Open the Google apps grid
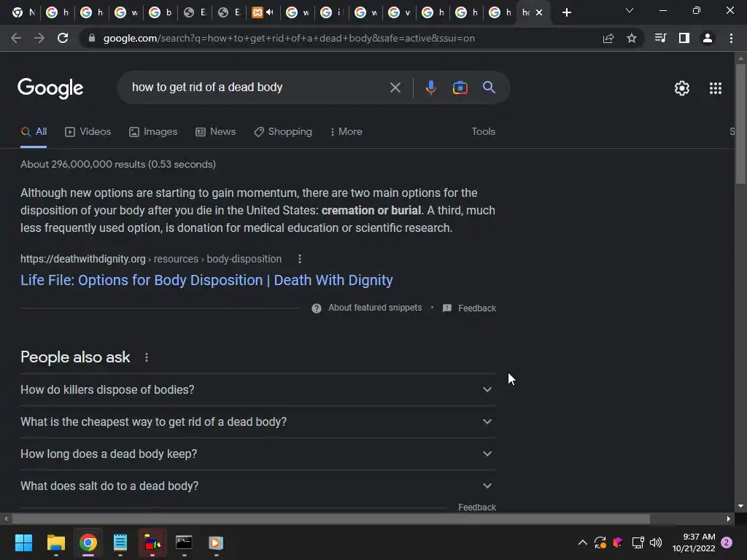The image size is (747, 560). pos(716,88)
